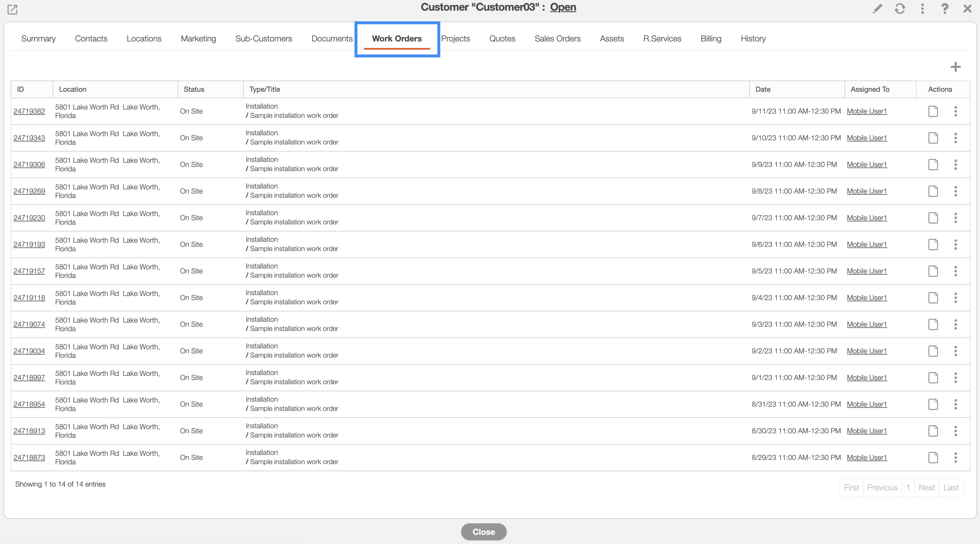Add new work order with plus icon

(x=955, y=67)
